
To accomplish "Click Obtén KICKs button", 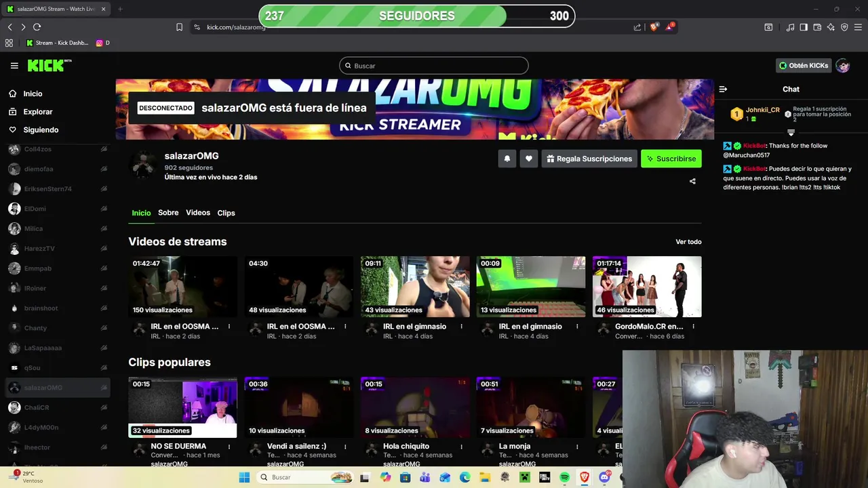I will tap(804, 66).
